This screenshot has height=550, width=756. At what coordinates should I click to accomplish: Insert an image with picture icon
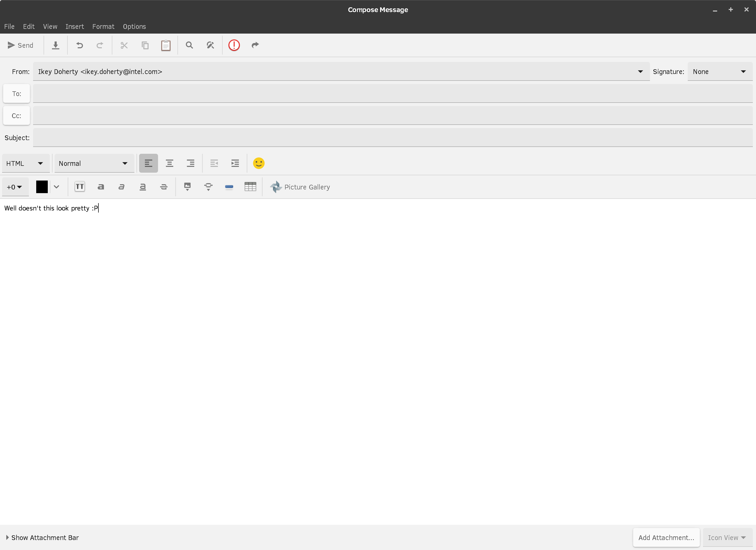(187, 187)
